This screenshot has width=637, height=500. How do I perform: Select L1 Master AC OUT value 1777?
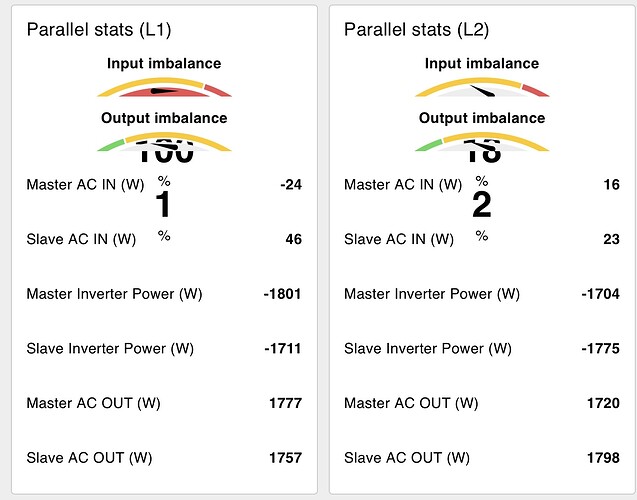tap(285, 403)
